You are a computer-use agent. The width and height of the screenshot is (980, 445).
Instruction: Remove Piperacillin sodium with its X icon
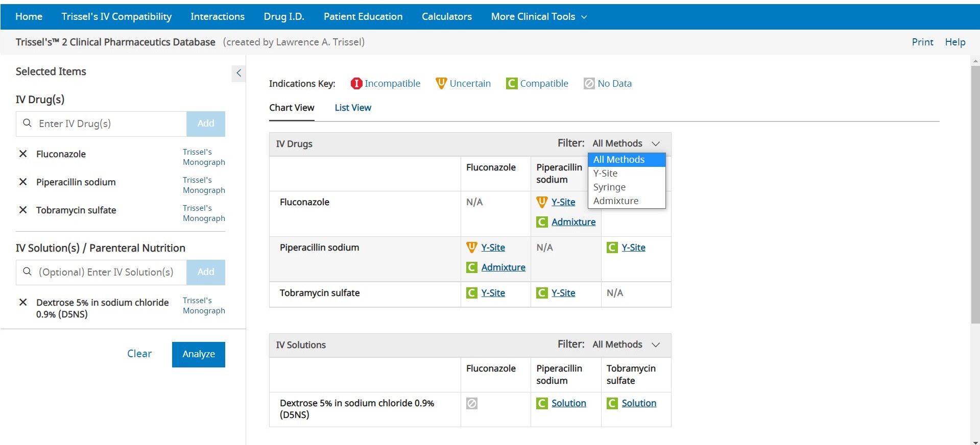point(23,182)
